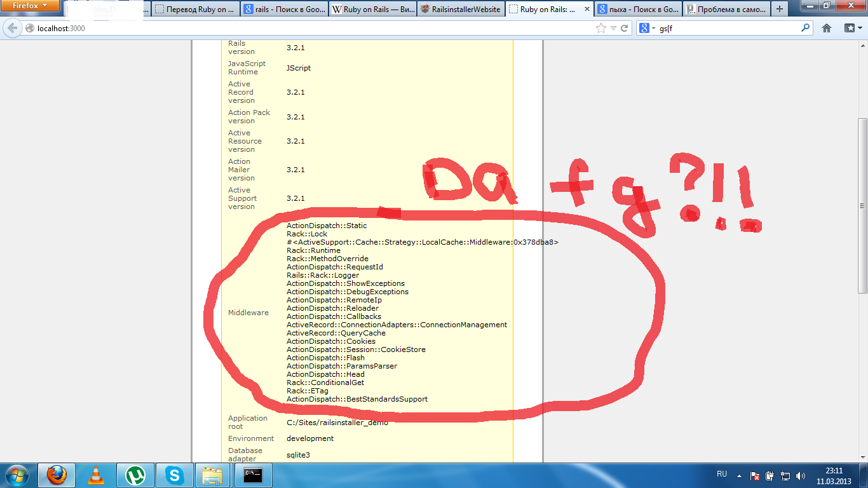
Task: Click the search magnifier icon
Action: coord(806,29)
